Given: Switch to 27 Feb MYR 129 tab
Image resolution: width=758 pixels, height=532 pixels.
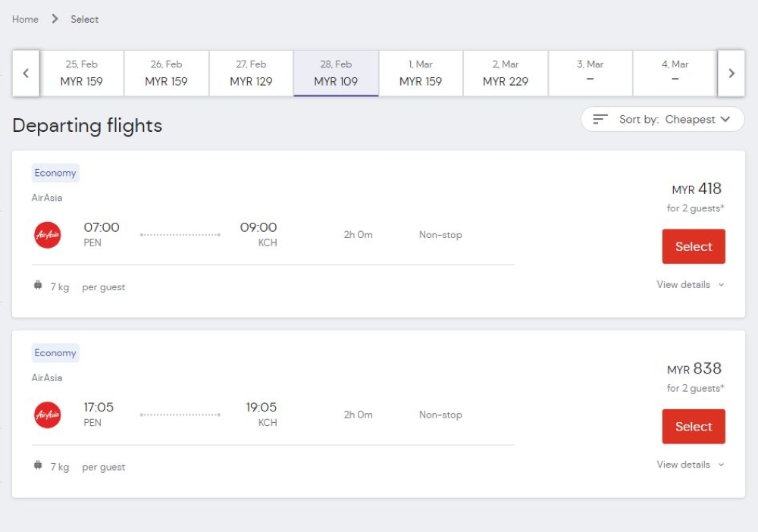Looking at the screenshot, I should [x=251, y=74].
